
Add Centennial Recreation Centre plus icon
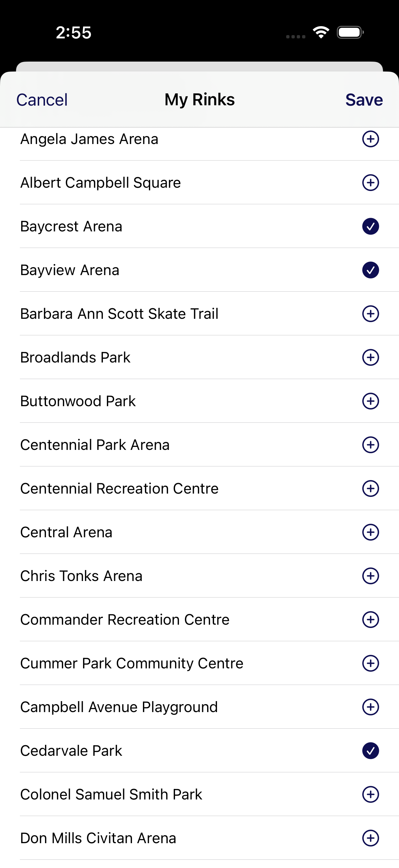(x=370, y=489)
